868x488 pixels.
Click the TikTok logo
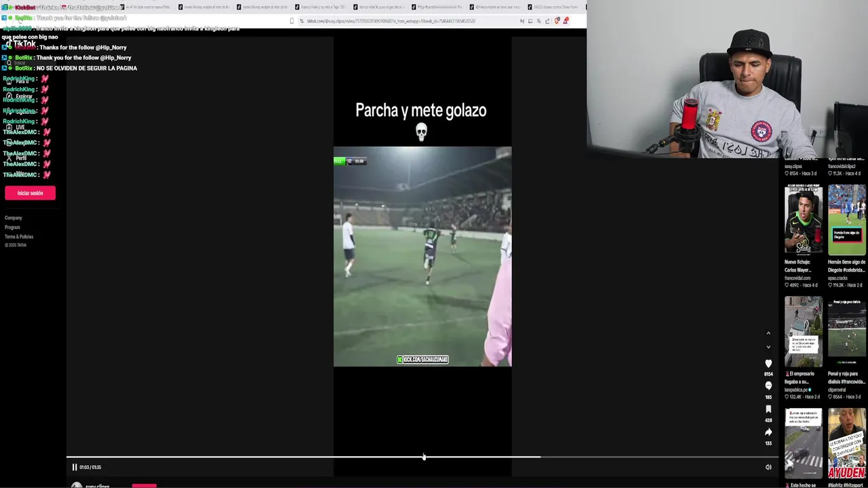pyautogui.click(x=20, y=44)
